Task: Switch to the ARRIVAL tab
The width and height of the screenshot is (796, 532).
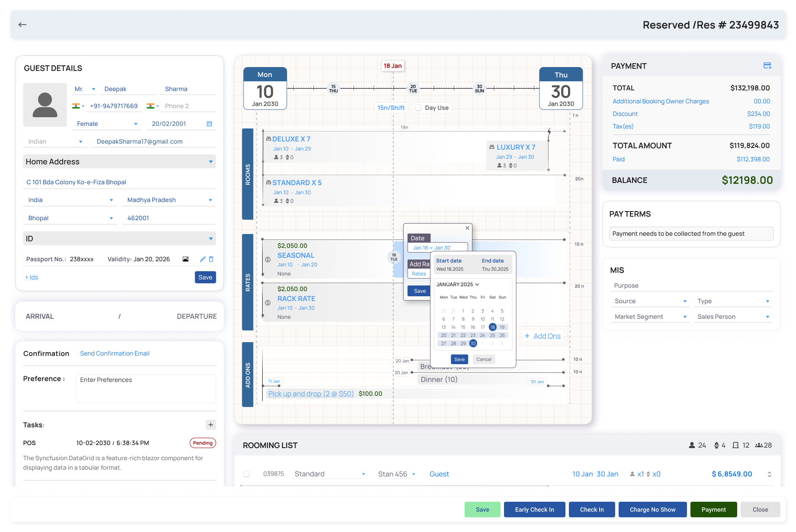Action: tap(40, 317)
